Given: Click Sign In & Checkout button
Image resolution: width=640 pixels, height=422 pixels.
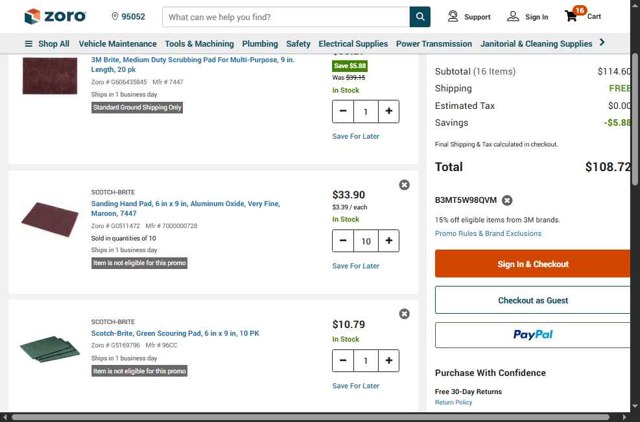Looking at the screenshot, I should click(532, 264).
